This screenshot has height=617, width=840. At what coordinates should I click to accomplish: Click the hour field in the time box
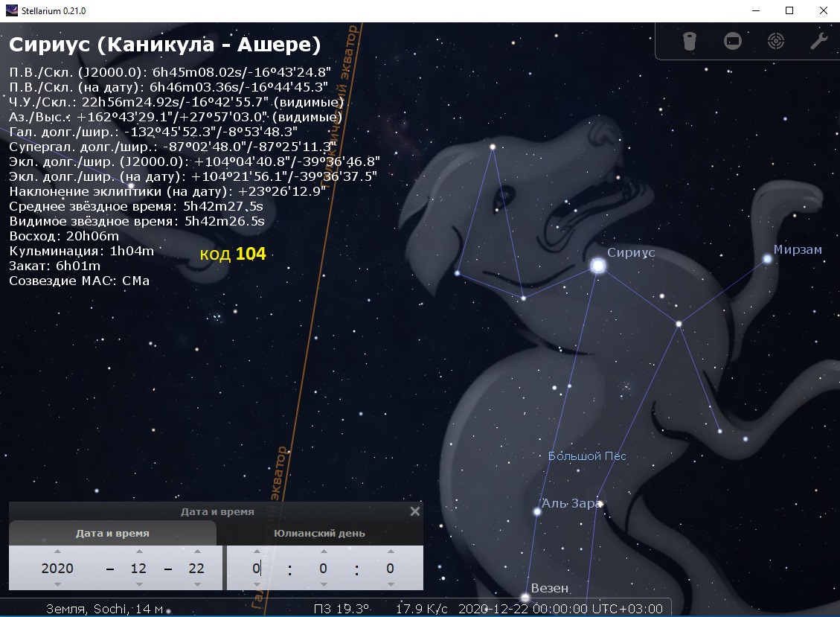point(257,568)
